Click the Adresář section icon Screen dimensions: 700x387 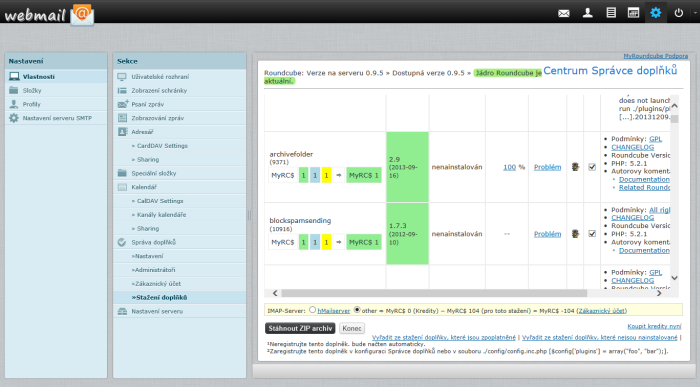(x=122, y=132)
